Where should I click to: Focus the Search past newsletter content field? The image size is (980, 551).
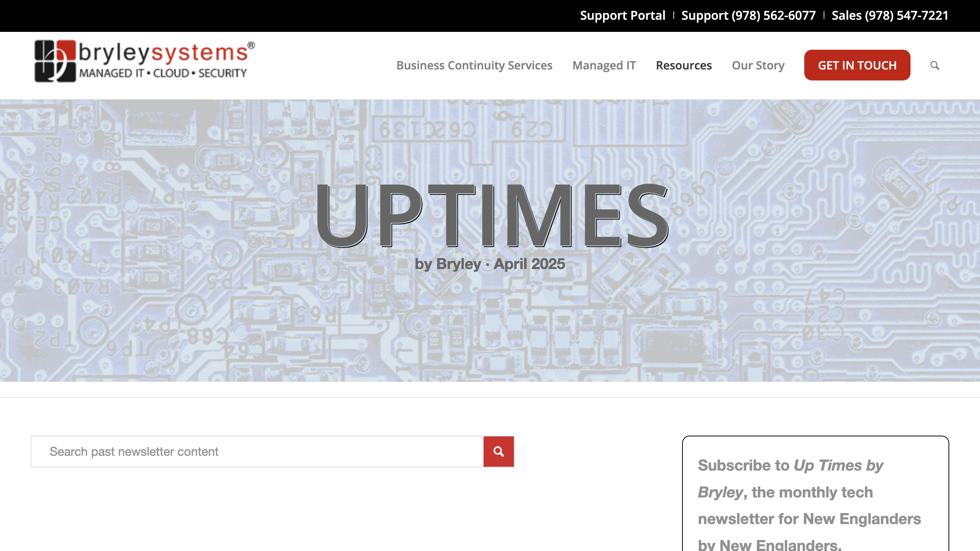coord(257,451)
